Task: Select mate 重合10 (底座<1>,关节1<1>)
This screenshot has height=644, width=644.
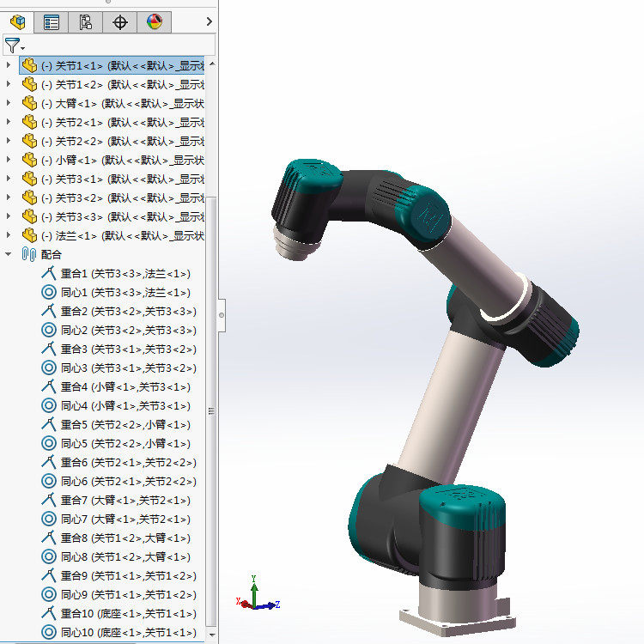Action: [x=119, y=614]
